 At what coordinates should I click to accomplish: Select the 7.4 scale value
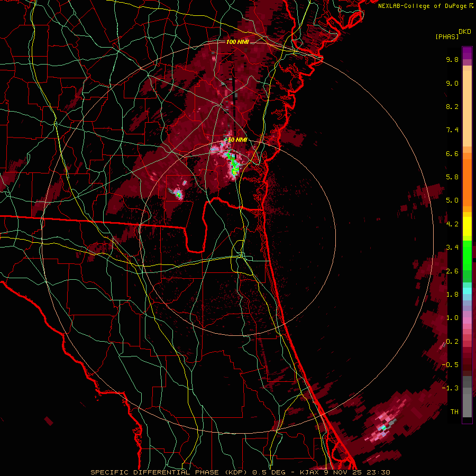tap(452, 130)
